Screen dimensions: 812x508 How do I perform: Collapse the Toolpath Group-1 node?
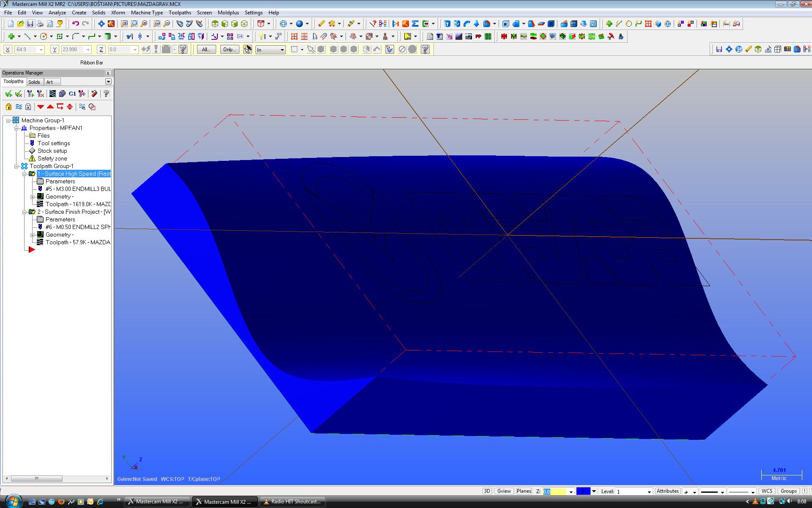(16, 166)
